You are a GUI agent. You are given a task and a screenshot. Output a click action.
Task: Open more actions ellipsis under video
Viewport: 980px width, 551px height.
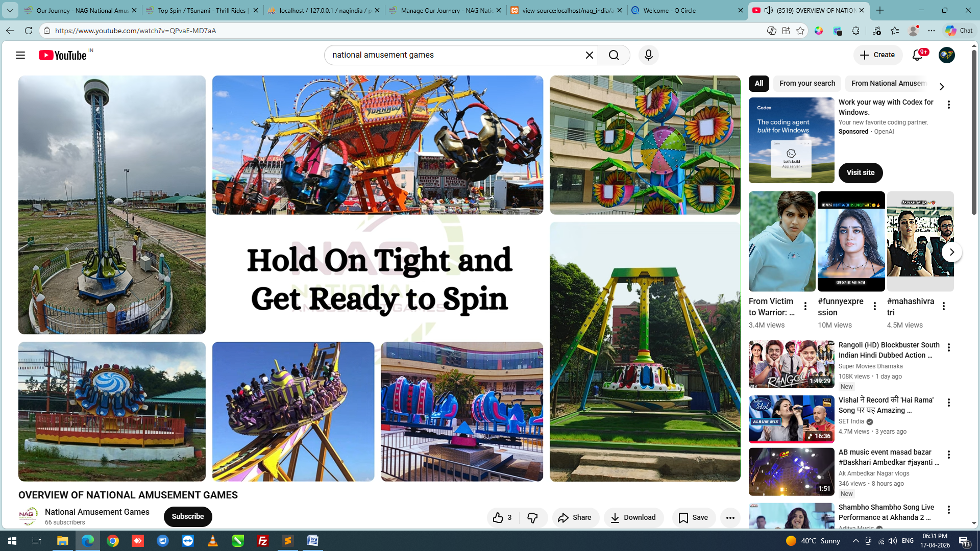pos(730,517)
